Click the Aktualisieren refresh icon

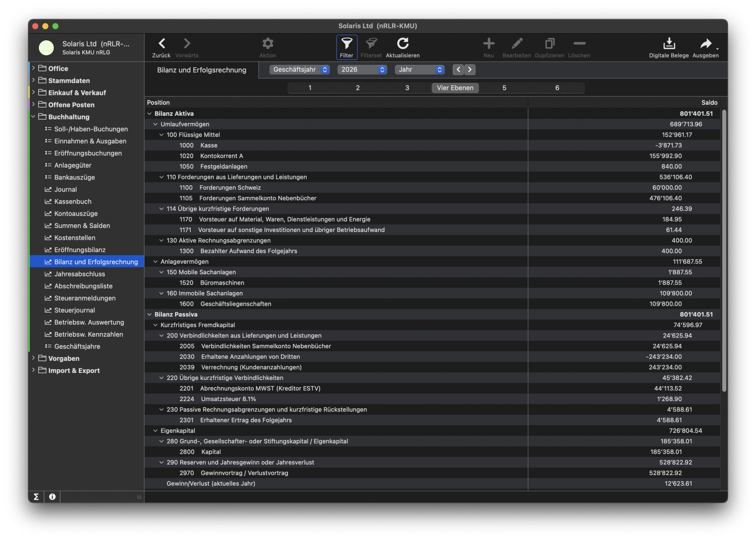(403, 44)
